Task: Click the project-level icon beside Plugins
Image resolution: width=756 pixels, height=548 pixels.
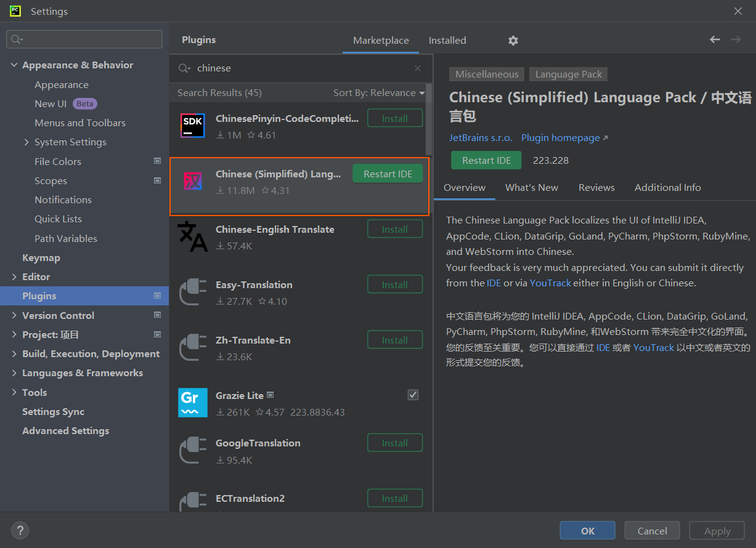Action: (x=157, y=296)
